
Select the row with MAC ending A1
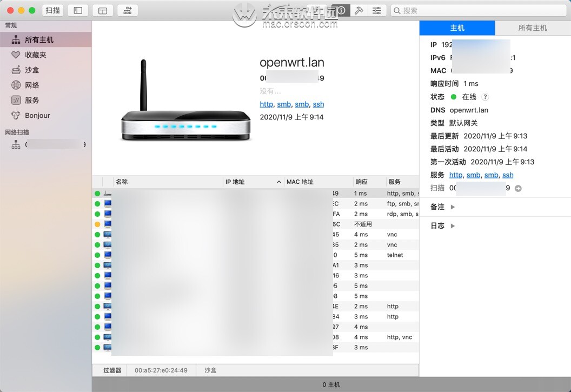[x=256, y=265]
